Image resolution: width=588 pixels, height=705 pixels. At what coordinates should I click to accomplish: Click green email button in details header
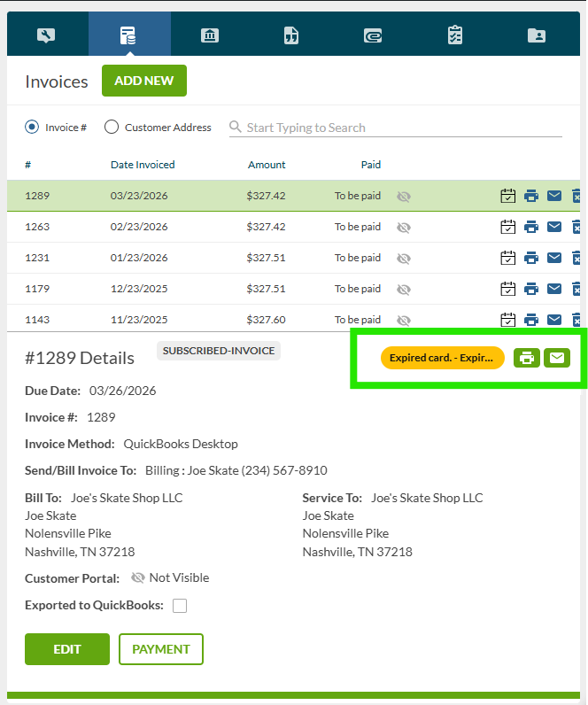pyautogui.click(x=557, y=358)
